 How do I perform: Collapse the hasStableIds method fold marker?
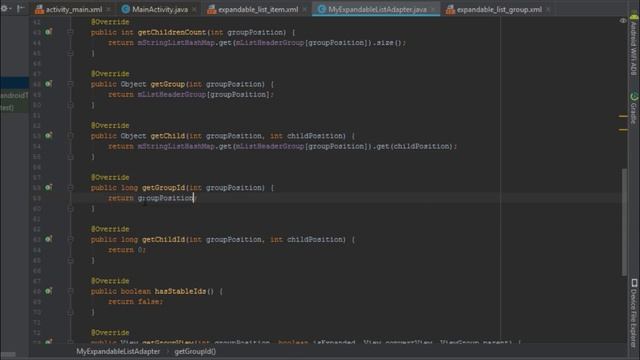coord(70,291)
